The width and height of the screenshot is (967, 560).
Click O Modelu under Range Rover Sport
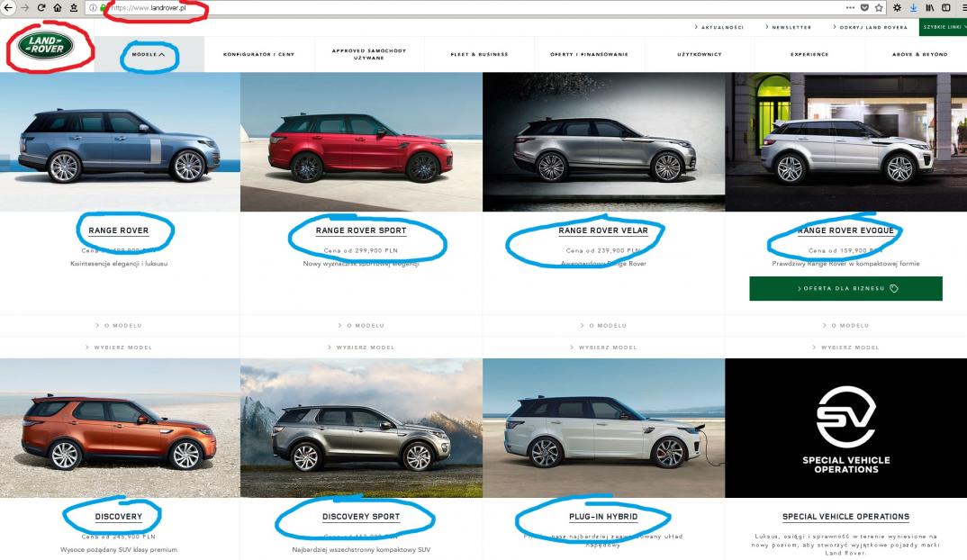361,325
